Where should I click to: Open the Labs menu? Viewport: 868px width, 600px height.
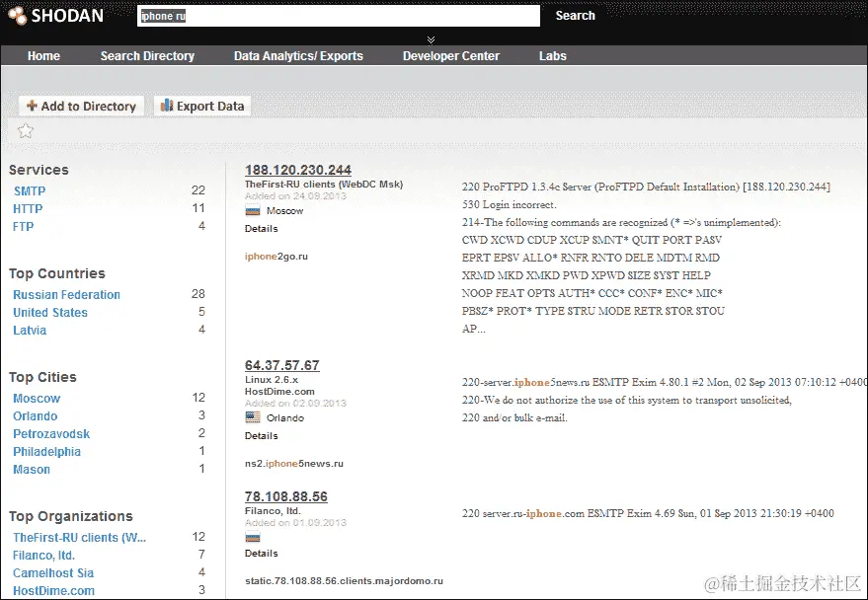tap(552, 56)
